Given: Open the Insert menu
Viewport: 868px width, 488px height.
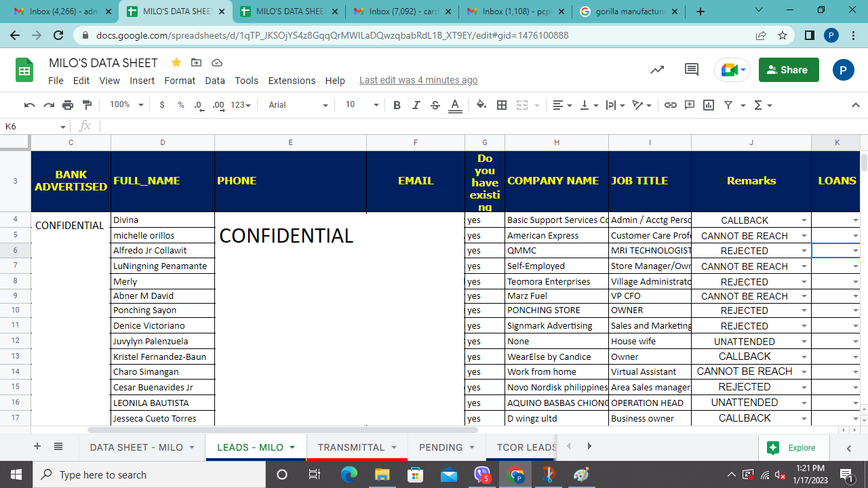Looking at the screenshot, I should pyautogui.click(x=142, y=81).
